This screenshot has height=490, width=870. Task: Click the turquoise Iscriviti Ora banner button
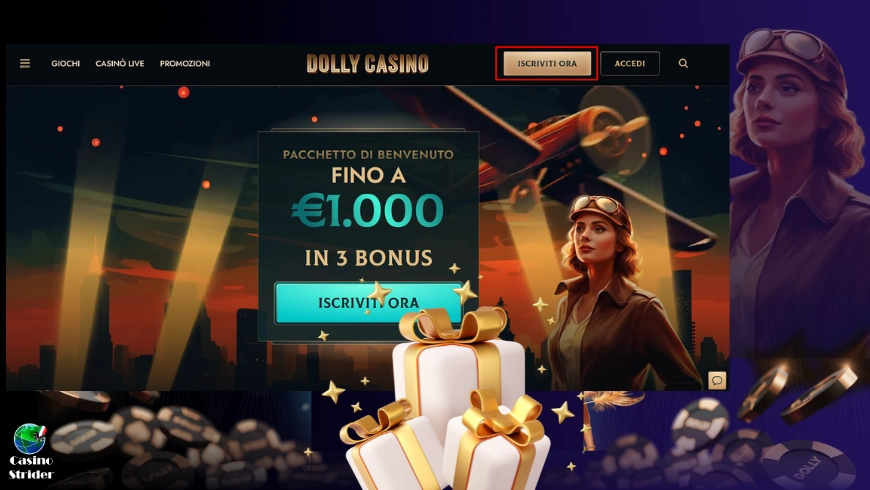pos(368,302)
